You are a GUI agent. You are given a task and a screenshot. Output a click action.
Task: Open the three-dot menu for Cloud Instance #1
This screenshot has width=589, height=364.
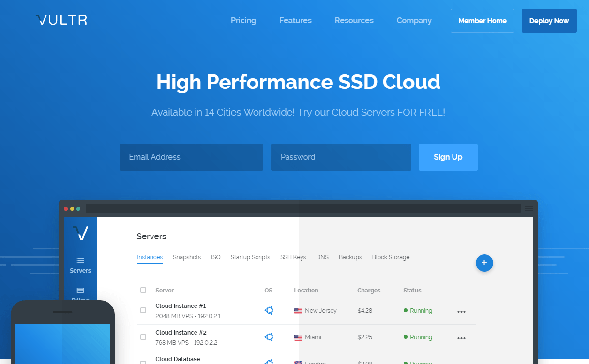pyautogui.click(x=461, y=312)
